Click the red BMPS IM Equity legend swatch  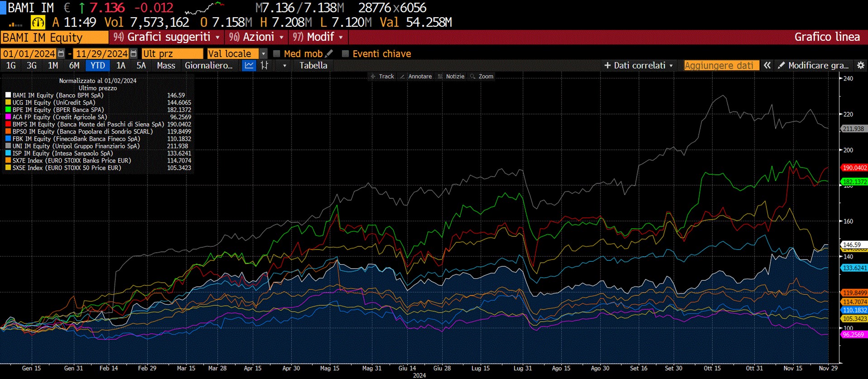click(x=8, y=124)
